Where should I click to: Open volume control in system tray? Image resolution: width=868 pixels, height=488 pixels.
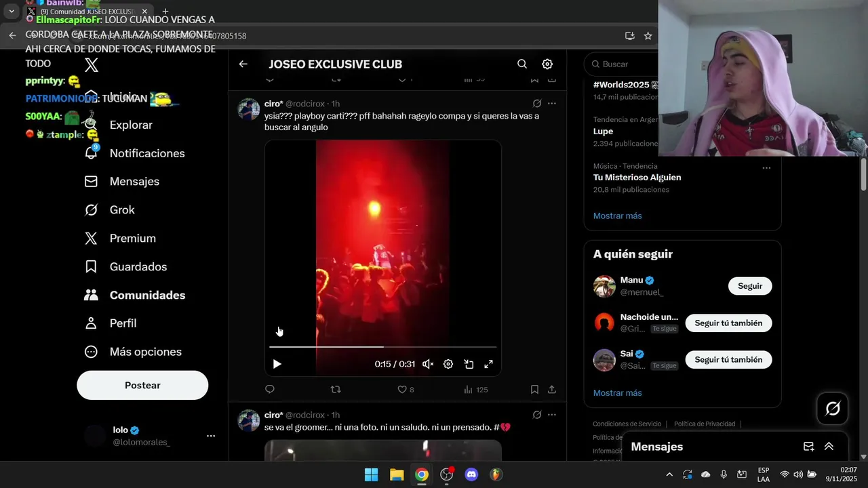tap(797, 474)
